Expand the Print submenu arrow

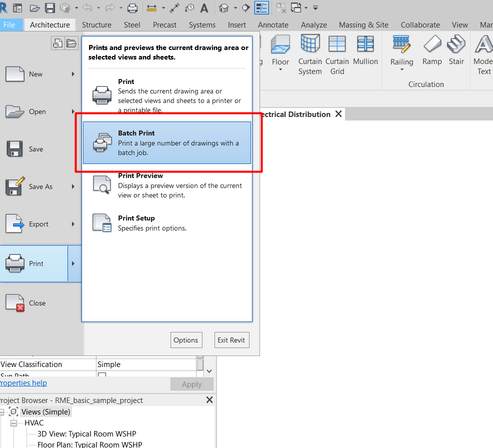click(73, 263)
